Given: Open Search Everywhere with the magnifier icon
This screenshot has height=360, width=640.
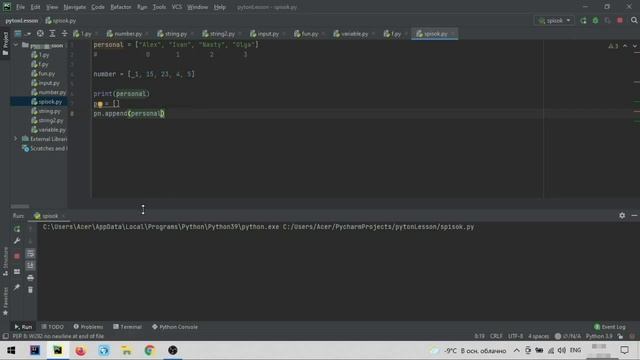Looking at the screenshot, I should click(x=634, y=20).
